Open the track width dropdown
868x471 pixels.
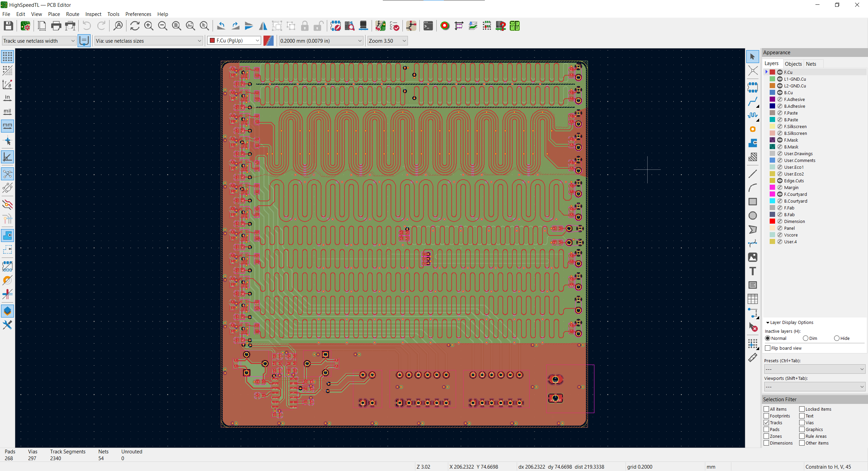point(39,41)
